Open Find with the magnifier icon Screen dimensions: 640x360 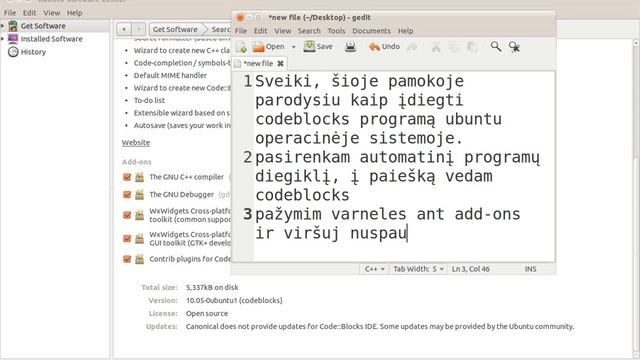point(496,47)
